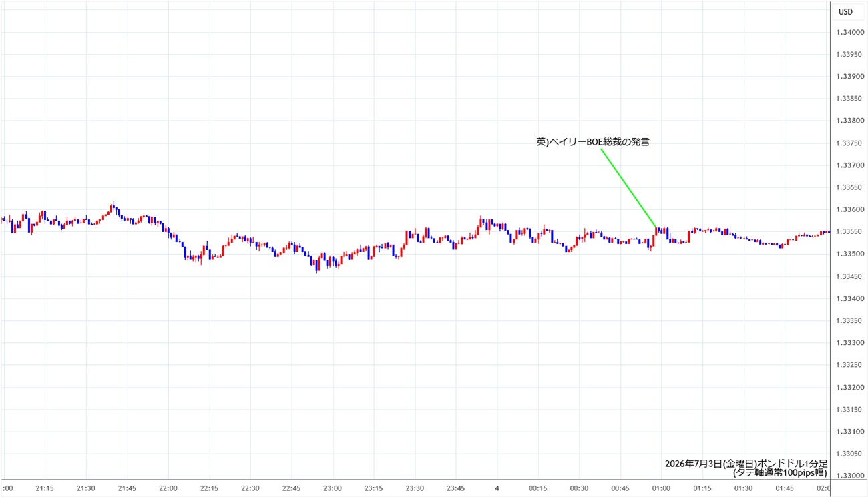Click the タテ軸通常100pips幅 note
This screenshot has height=497, width=868.
pos(780,472)
